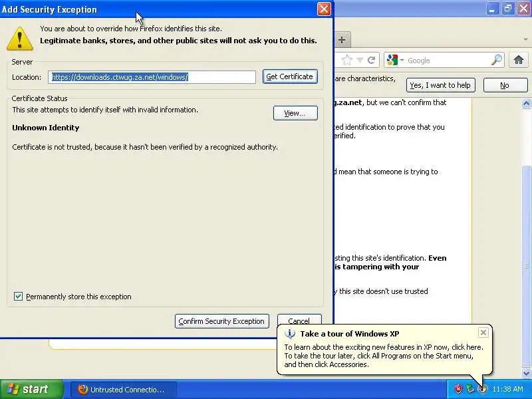
Task: Click the server Location URL field
Action: (152, 77)
